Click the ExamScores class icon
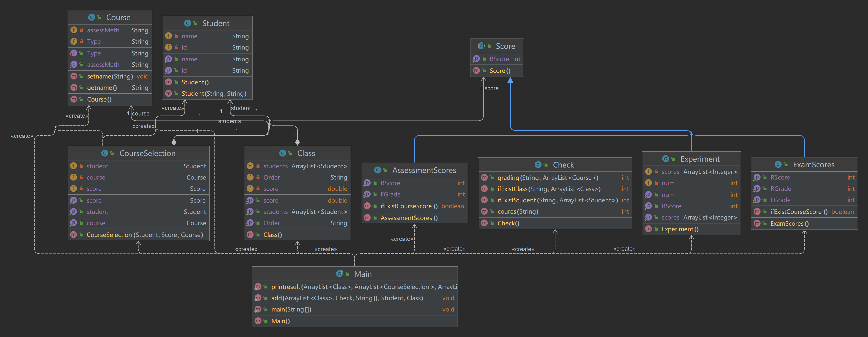 coord(778,165)
